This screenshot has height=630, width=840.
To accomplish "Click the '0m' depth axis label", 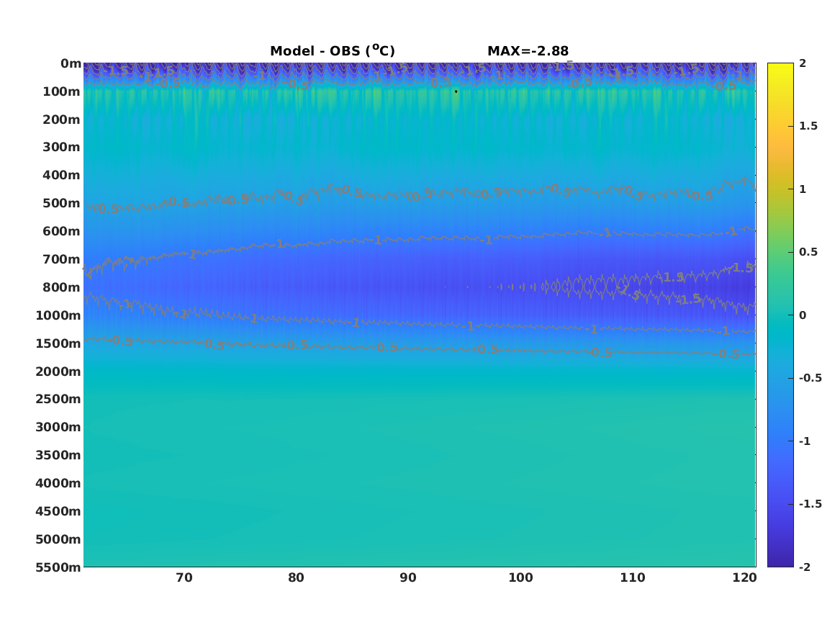I will [71, 64].
